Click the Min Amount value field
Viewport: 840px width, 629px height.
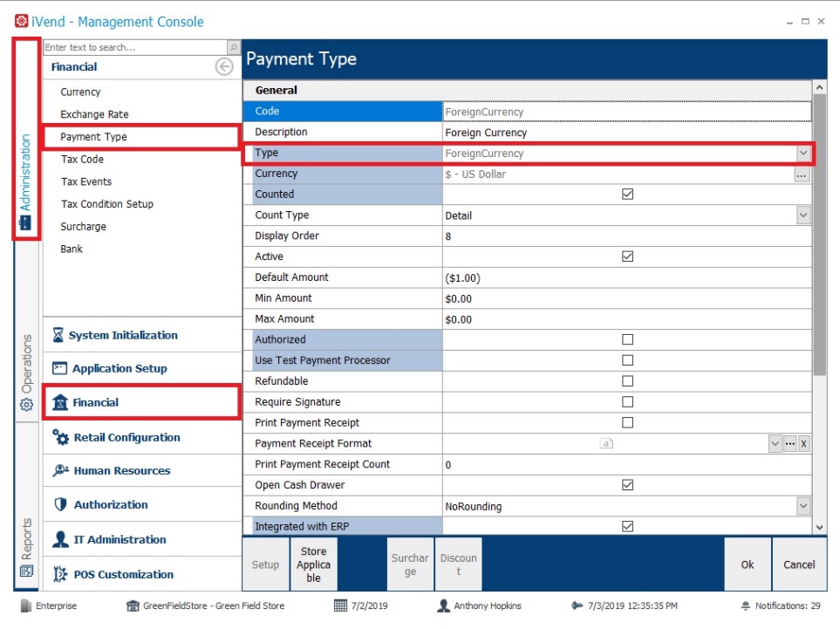tap(627, 298)
